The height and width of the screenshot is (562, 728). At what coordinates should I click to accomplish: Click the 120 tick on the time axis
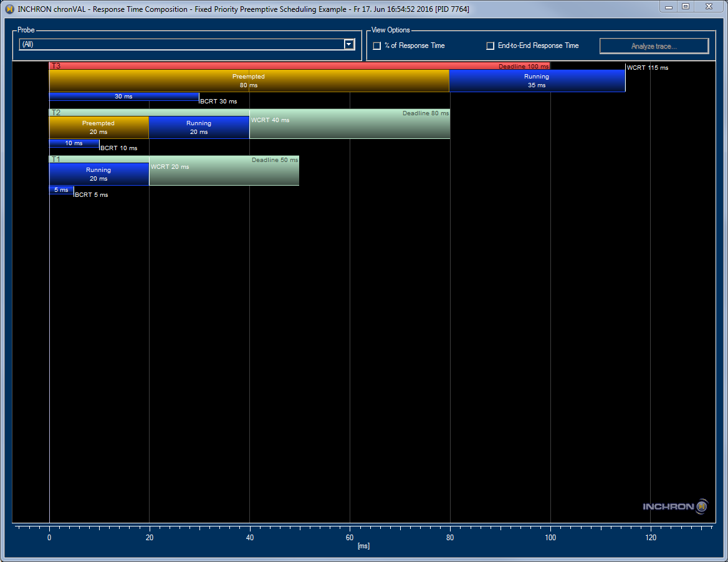tap(651, 538)
